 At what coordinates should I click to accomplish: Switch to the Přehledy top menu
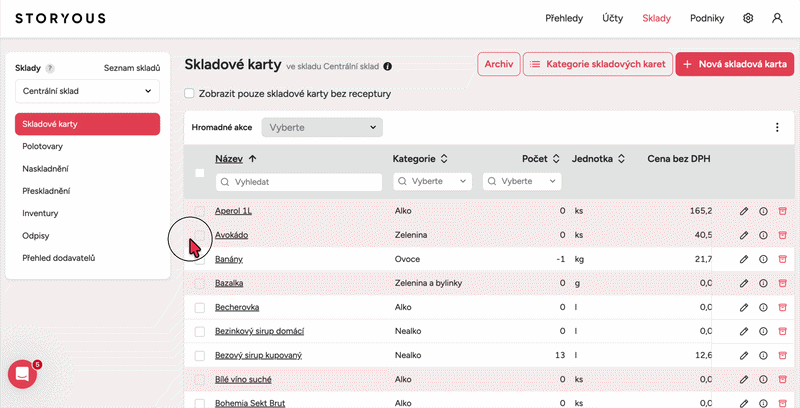(x=564, y=18)
